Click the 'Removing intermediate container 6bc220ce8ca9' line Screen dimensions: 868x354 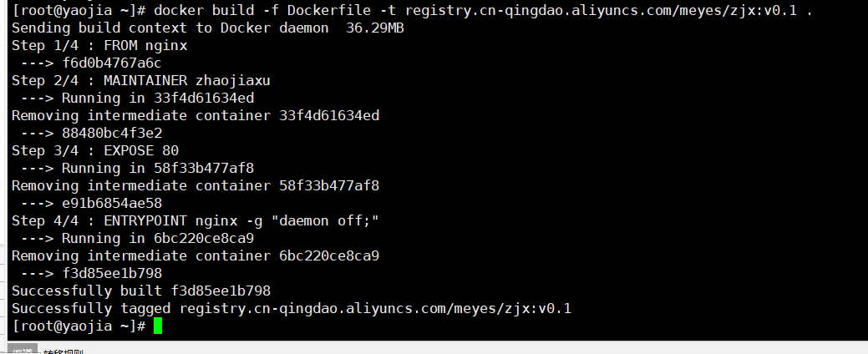pos(195,255)
